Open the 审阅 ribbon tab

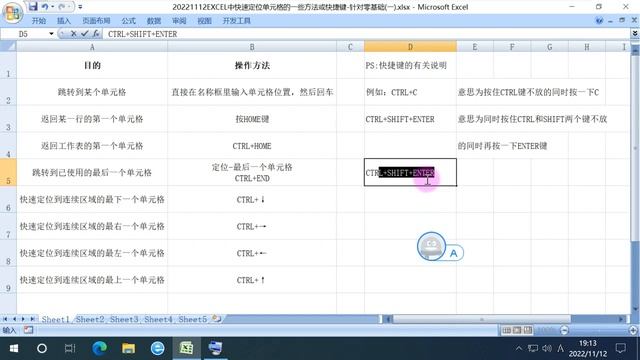179,21
